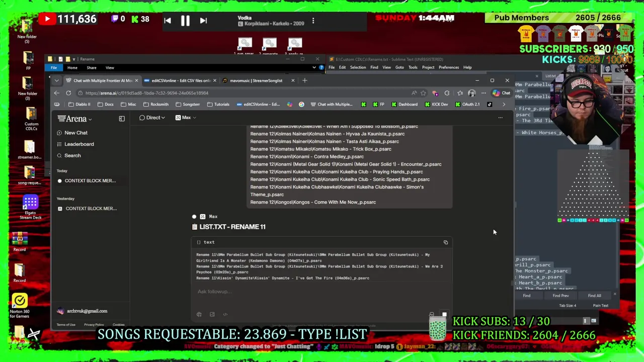Pause the Vodka track in media player
The height and width of the screenshot is (362, 644).
185,21
